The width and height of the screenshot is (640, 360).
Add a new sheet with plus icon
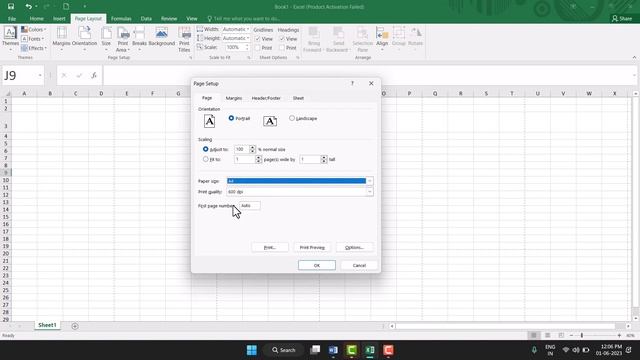[75, 326]
